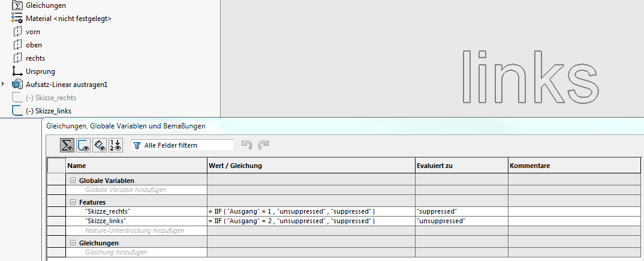Select the Material nicht festgelegt icon
The height and width of the screenshot is (261, 644).
(x=17, y=19)
